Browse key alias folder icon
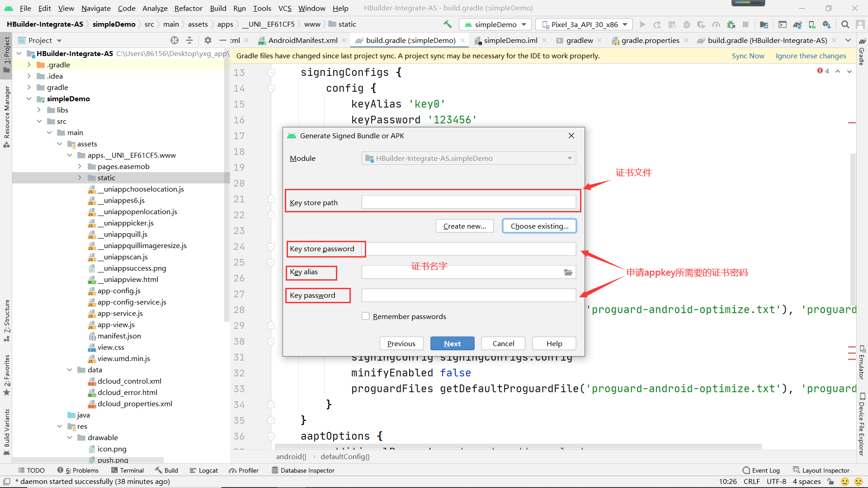This screenshot has height=488, width=868. 568,272
